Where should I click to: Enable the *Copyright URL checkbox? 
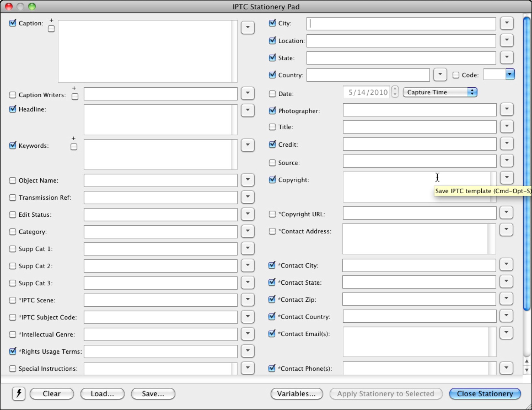pos(272,214)
